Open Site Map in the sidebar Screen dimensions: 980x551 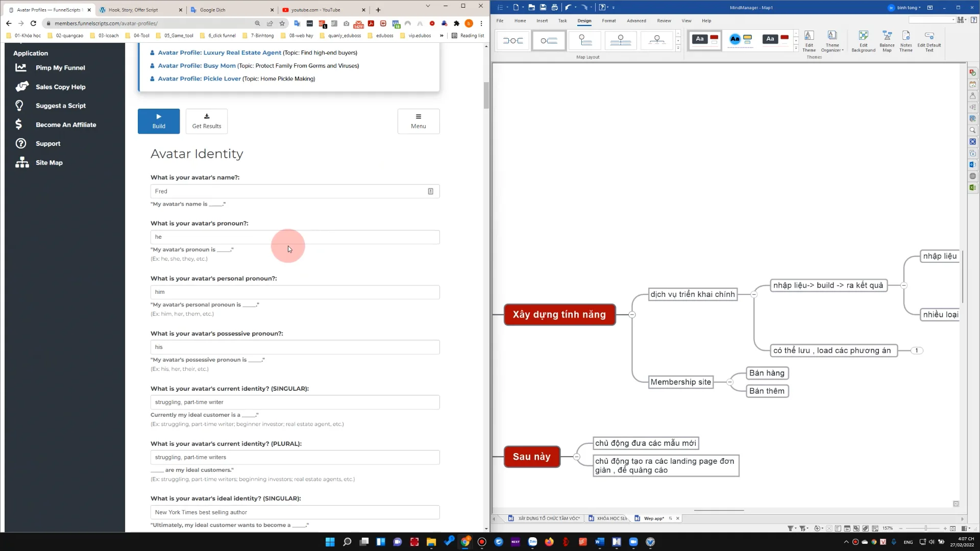(x=49, y=163)
